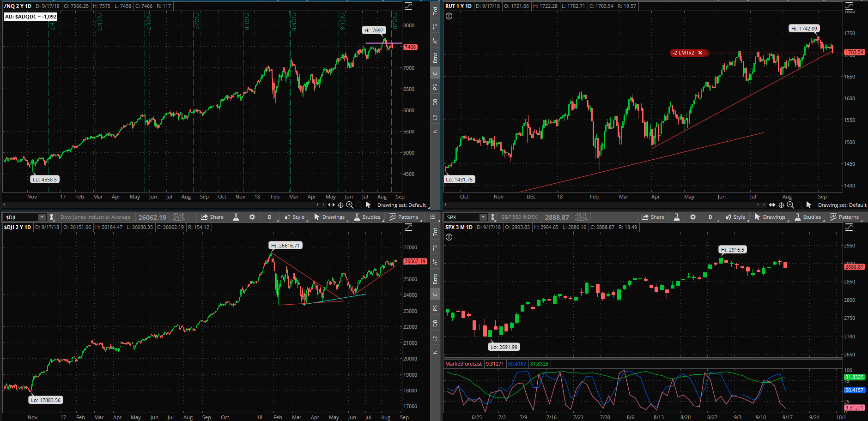The height and width of the screenshot is (421, 868).
Task: Click the axis scale icon on the RUT chart
Action: pos(849,6)
